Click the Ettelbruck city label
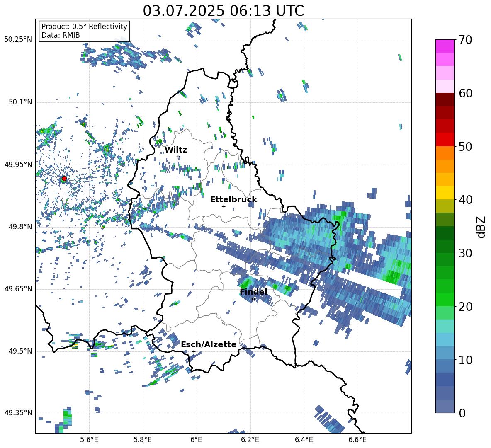 pyautogui.click(x=233, y=200)
